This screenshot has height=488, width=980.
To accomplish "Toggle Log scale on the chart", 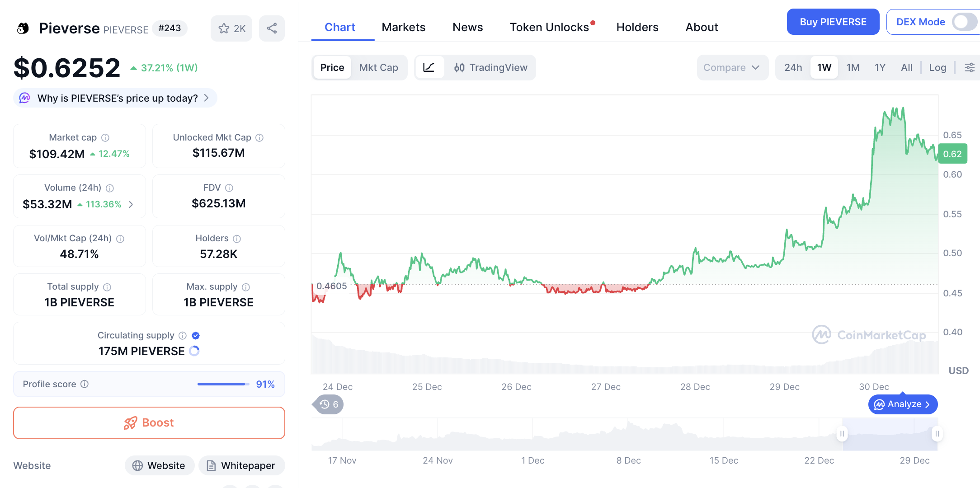I will [x=938, y=67].
